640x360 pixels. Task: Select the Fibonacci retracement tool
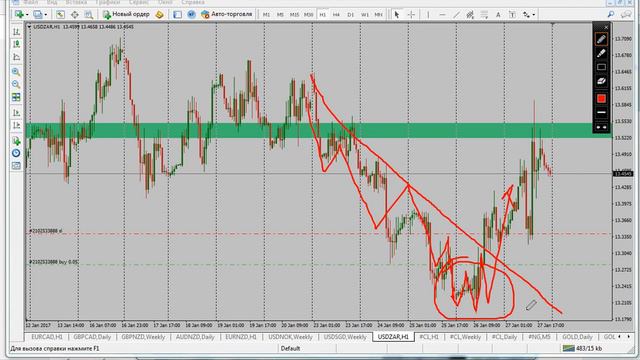coord(484,15)
